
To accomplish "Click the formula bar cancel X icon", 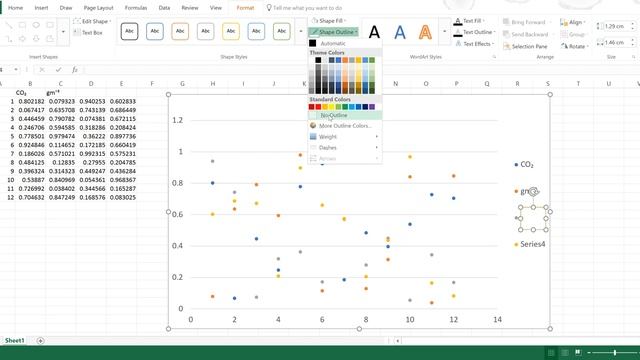I will coord(42,70).
